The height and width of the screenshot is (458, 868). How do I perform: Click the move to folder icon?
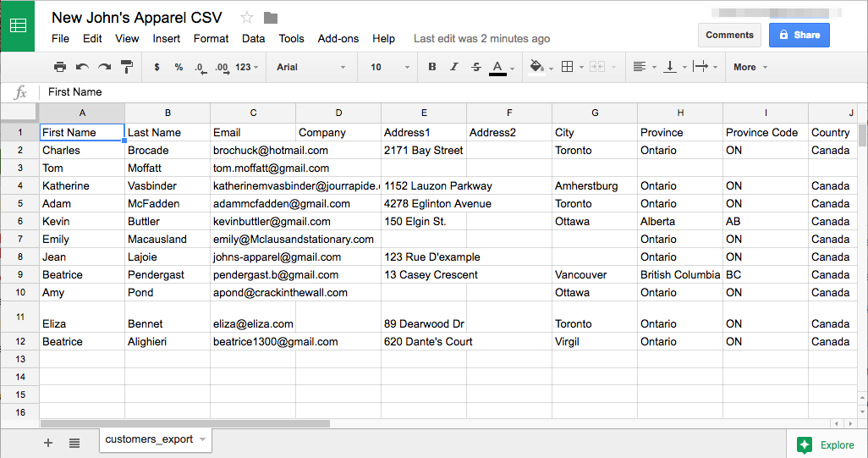coord(271,18)
